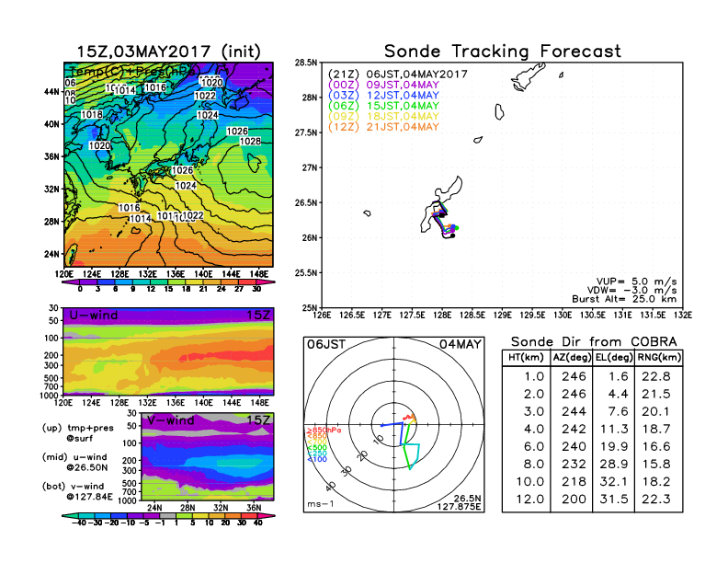This screenshot has width=728, height=563.
Task: Click the range value '18.7' in the table
Action: [x=656, y=430]
